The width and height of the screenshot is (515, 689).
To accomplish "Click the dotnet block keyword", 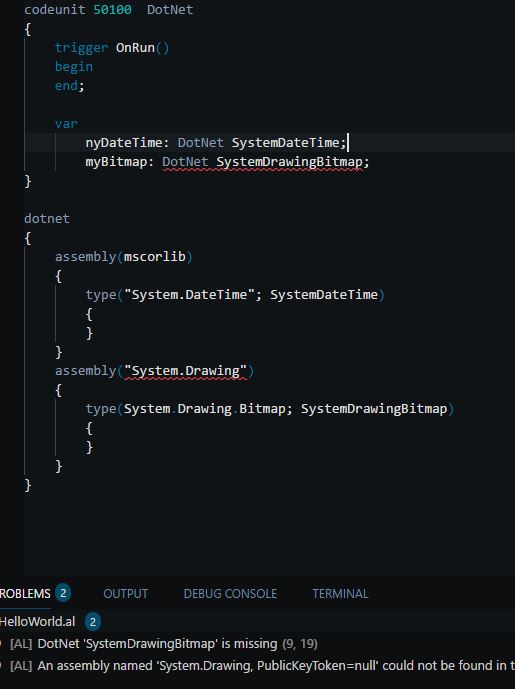I will [47, 218].
